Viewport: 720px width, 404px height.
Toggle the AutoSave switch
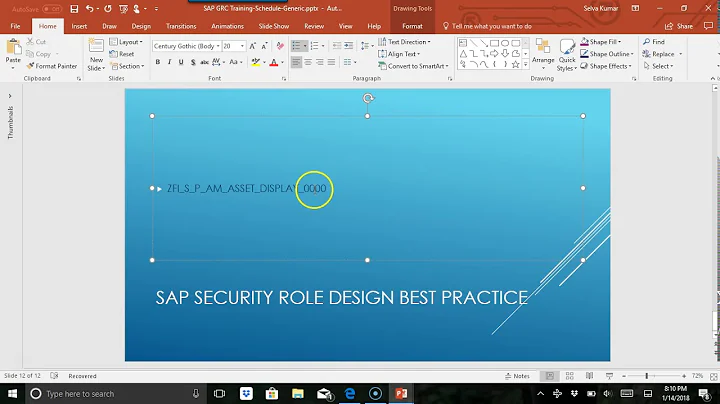pyautogui.click(x=52, y=9)
